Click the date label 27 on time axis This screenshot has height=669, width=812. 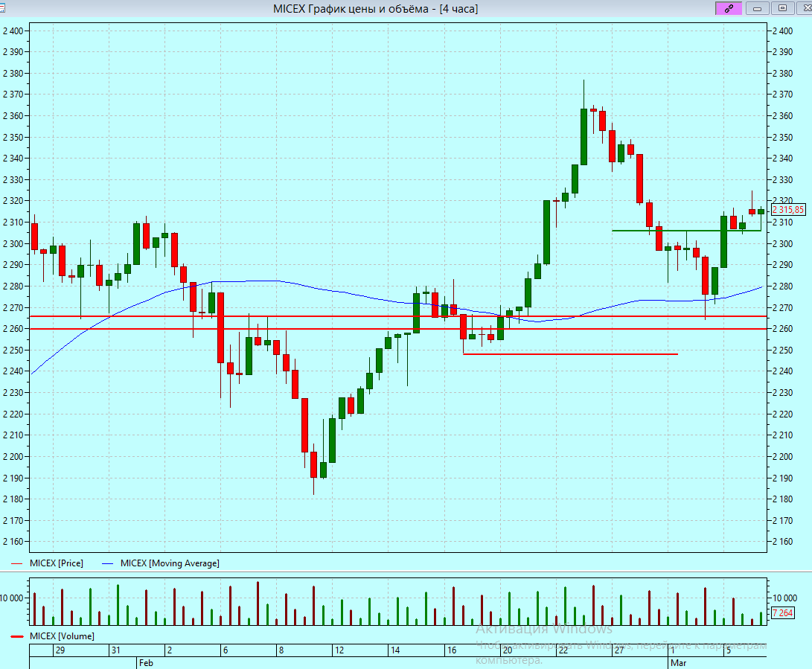click(618, 650)
